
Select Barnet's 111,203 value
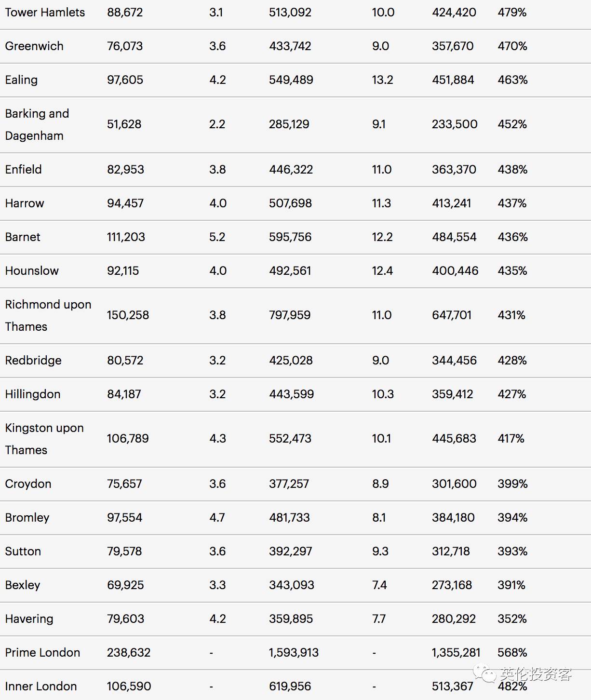click(126, 237)
